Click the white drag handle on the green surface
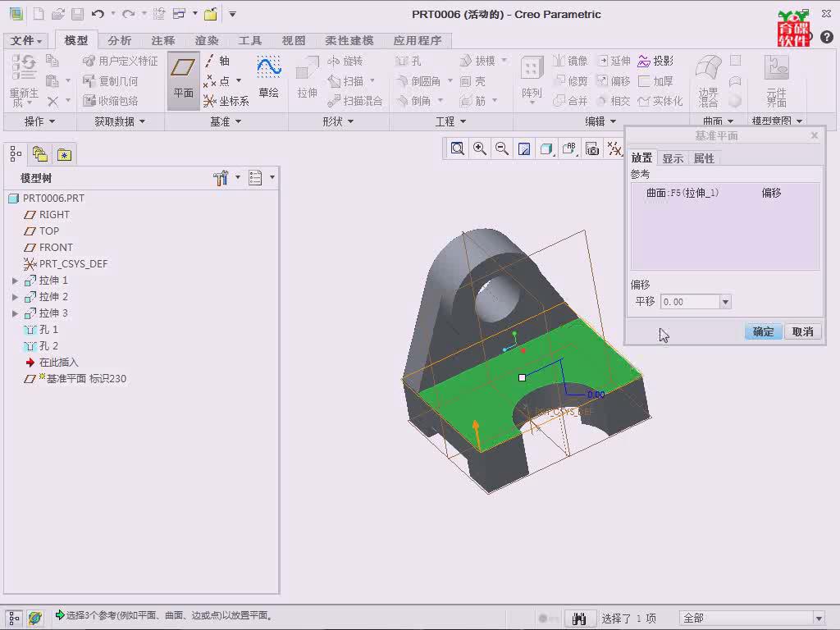This screenshot has height=630, width=840. click(523, 377)
